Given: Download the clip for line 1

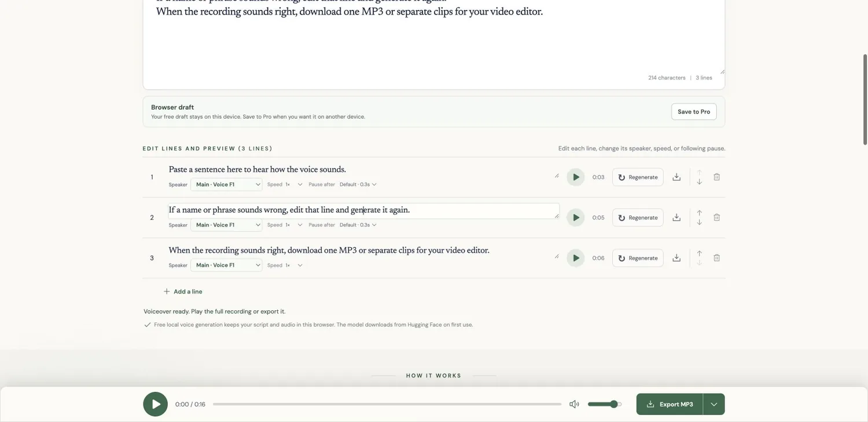Looking at the screenshot, I should click(676, 177).
